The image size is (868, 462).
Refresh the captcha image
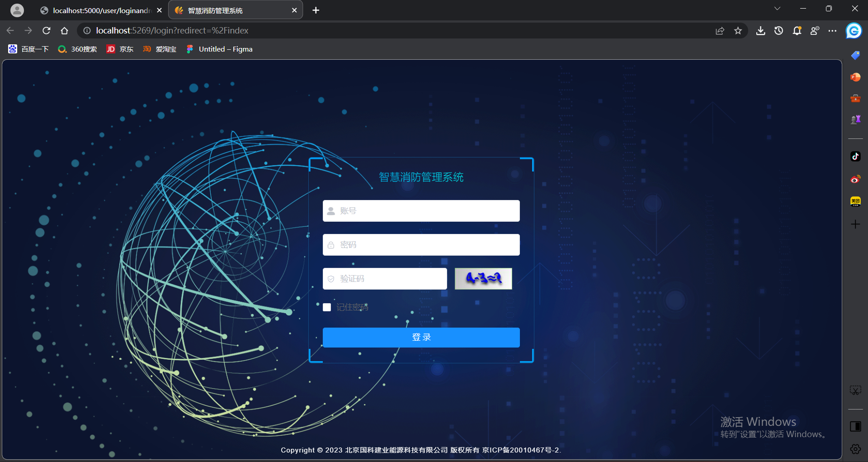tap(483, 279)
